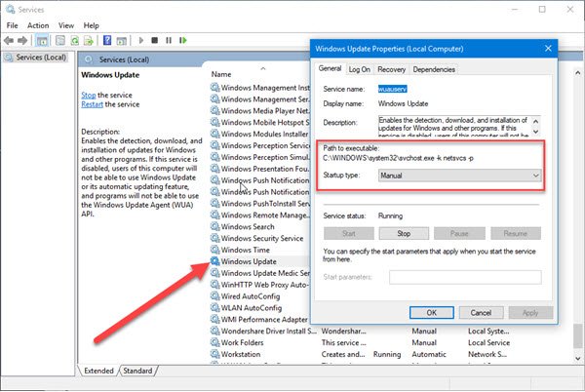Viewport: 585px width, 392px height.
Task: Click the disabled Pause button
Action: tap(459, 233)
